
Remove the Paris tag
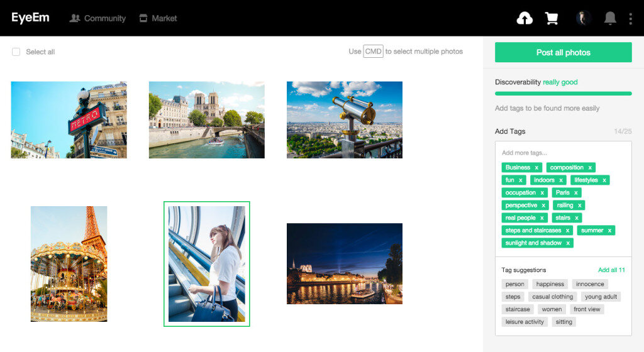coord(575,193)
